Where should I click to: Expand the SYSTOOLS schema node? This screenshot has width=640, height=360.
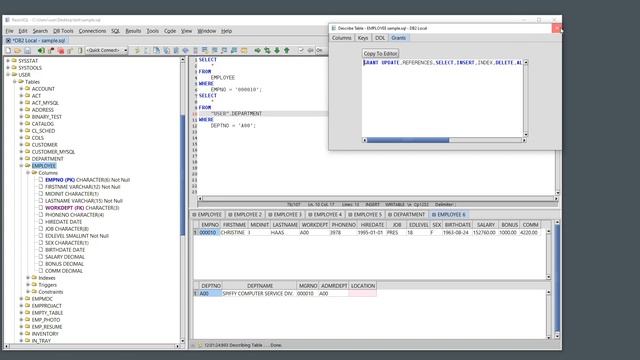(8, 68)
